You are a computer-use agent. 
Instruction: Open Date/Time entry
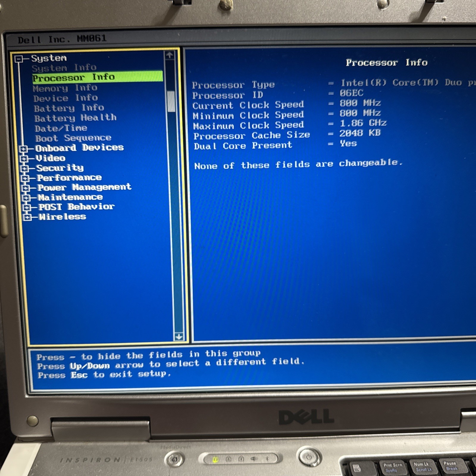[x=61, y=128]
